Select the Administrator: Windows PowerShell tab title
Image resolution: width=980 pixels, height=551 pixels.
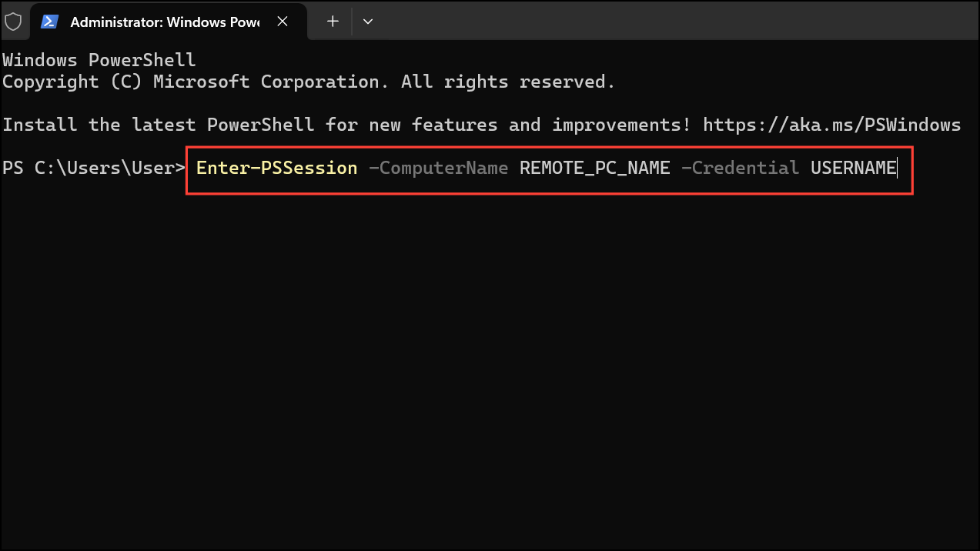click(x=164, y=22)
